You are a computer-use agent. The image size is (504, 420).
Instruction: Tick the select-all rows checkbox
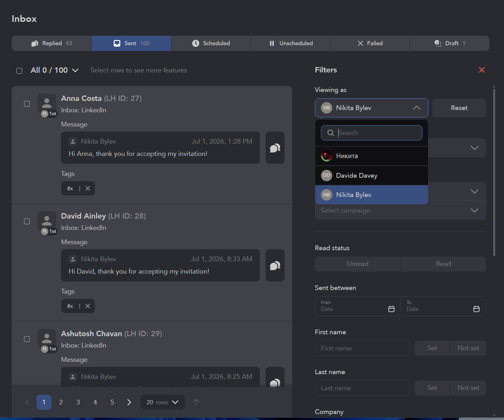[19, 71]
